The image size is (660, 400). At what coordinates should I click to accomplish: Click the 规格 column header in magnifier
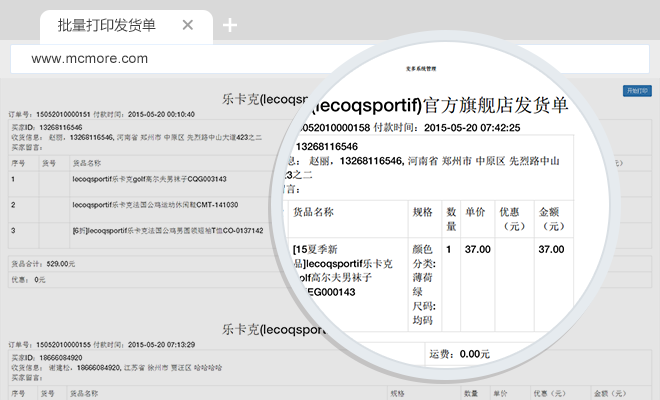[x=422, y=212]
